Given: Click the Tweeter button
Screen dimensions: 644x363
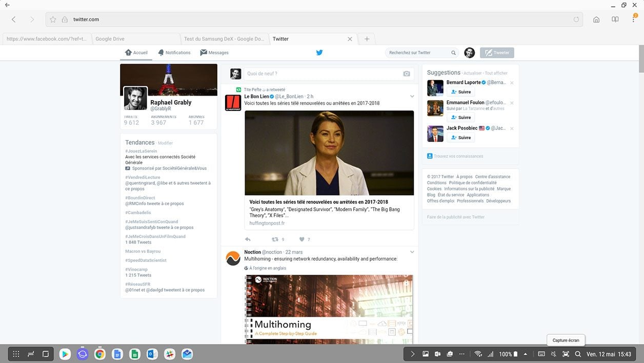Looking at the screenshot, I should [497, 52].
